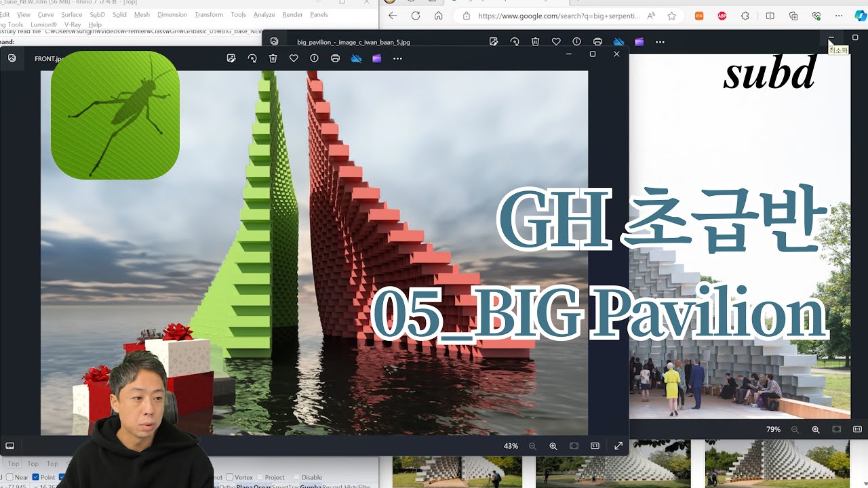
Task: Add page to favorites with star icon
Action: click(x=671, y=16)
